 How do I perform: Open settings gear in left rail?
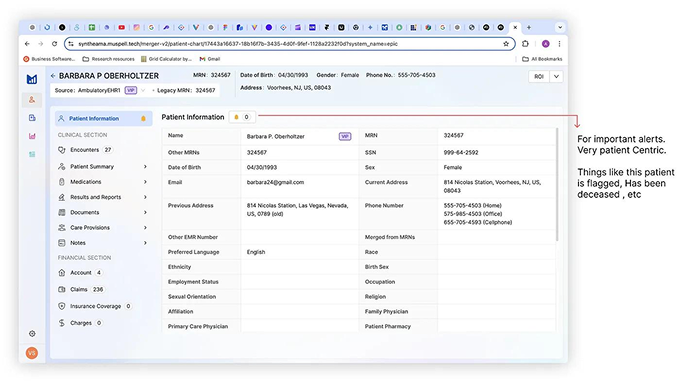tap(32, 334)
